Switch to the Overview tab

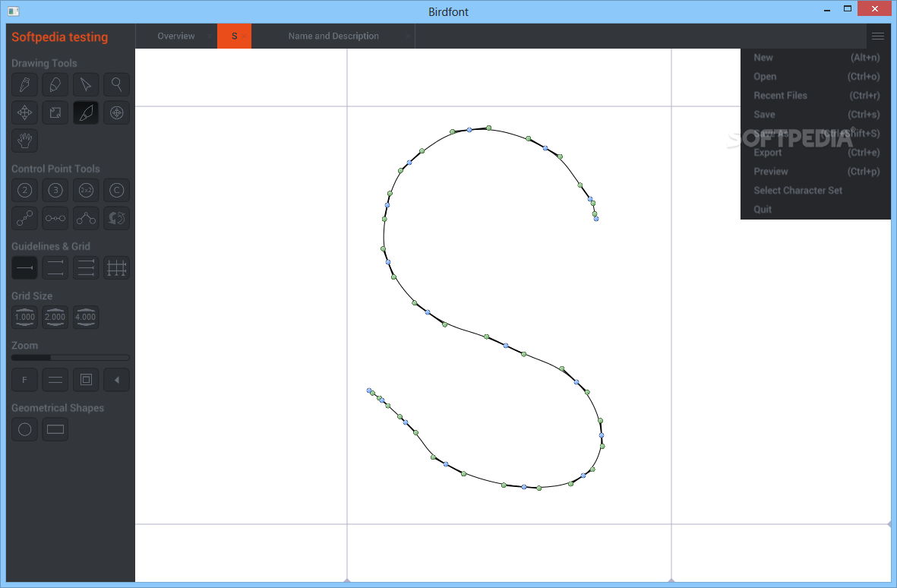click(176, 36)
